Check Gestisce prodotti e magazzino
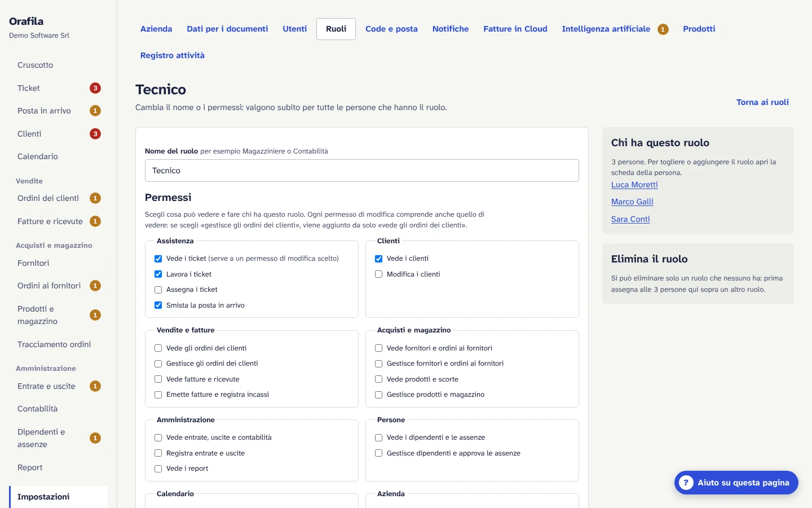The height and width of the screenshot is (508, 812). 379,395
